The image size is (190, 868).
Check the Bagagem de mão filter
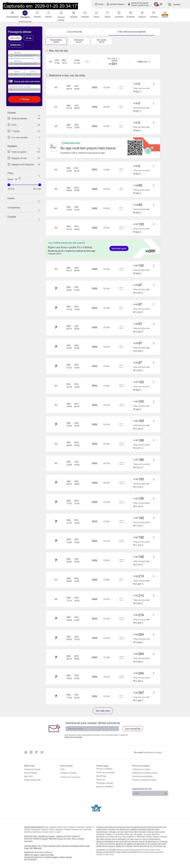9,158
